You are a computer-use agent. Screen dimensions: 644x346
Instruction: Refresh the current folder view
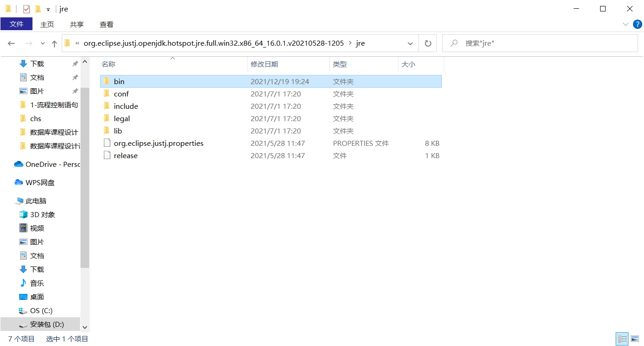pos(428,43)
